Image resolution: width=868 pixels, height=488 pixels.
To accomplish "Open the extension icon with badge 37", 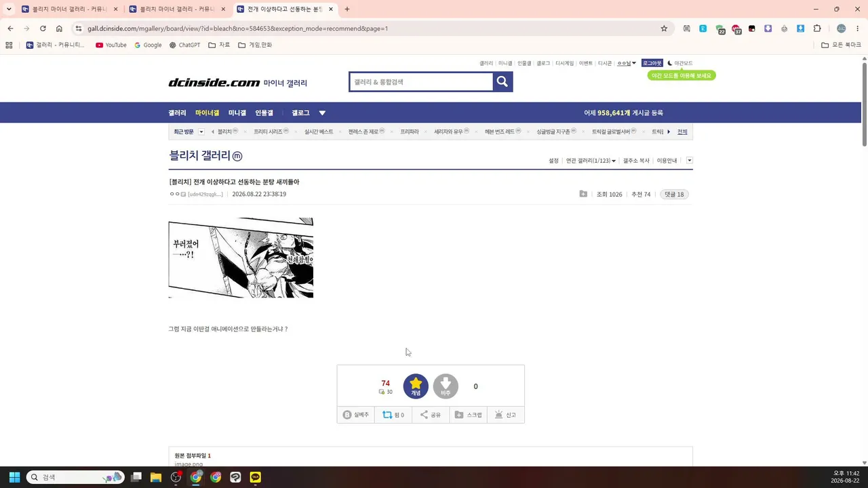I will tap(736, 29).
